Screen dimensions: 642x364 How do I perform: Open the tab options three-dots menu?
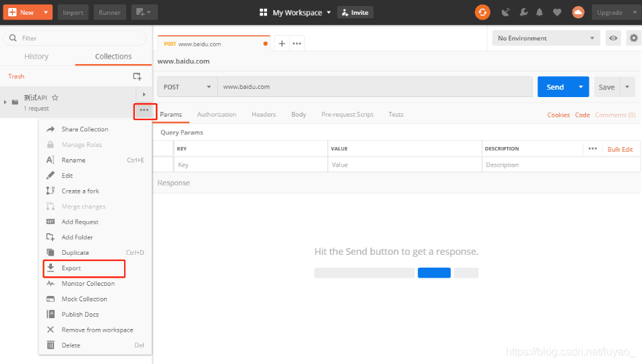pos(297,43)
